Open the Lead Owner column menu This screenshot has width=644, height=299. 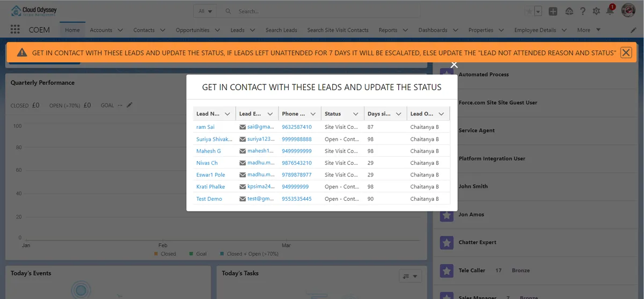click(x=441, y=114)
